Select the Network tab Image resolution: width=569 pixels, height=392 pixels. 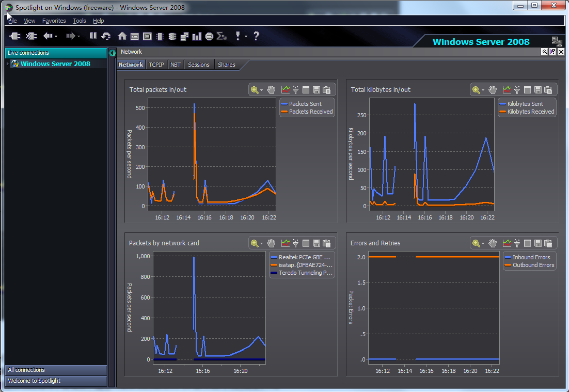131,65
